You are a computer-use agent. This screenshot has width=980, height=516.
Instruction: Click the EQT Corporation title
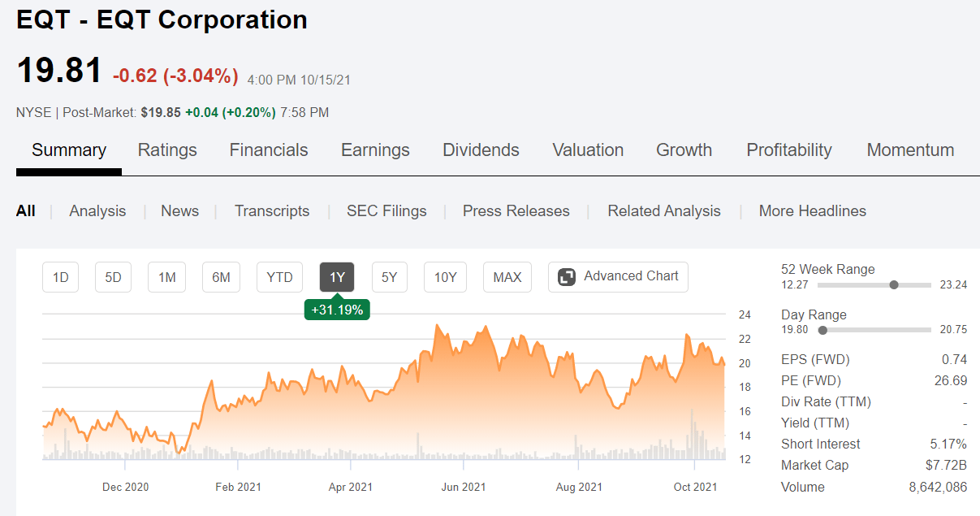[162, 20]
